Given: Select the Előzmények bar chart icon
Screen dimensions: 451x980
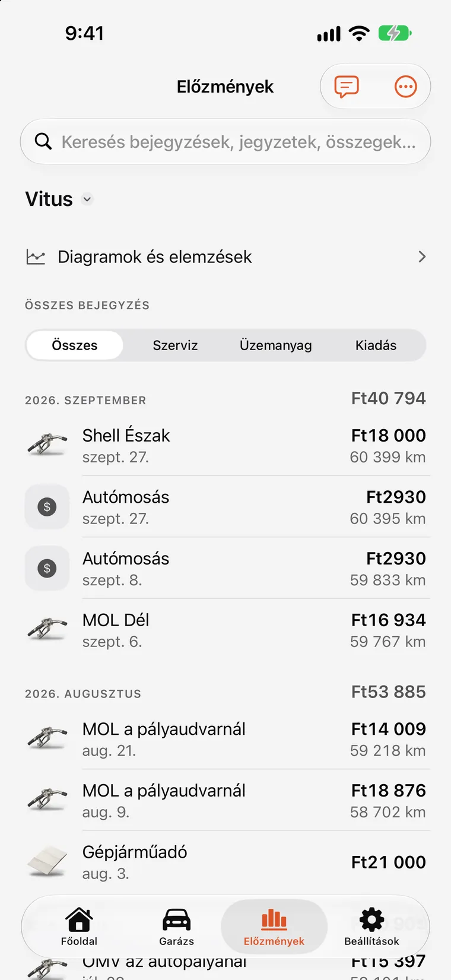Looking at the screenshot, I should point(274,920).
